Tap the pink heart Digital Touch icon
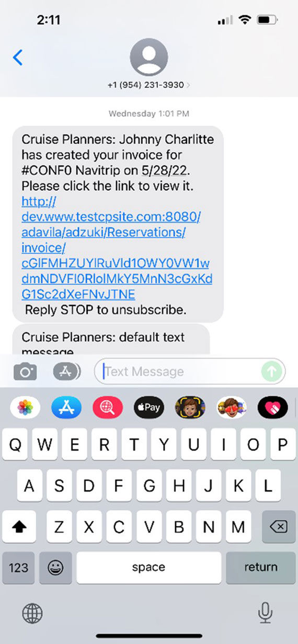 coord(273,407)
